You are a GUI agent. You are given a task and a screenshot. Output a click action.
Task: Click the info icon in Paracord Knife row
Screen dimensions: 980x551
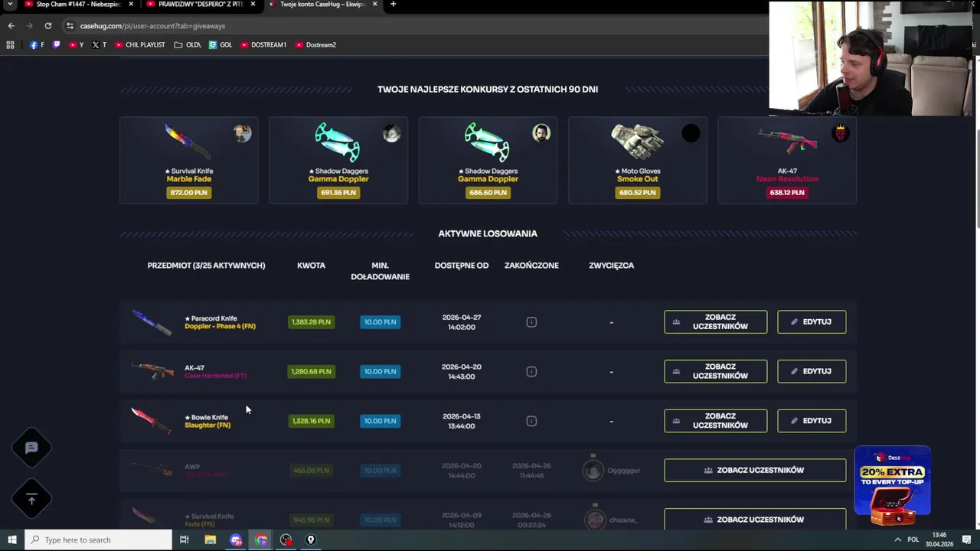531,322
